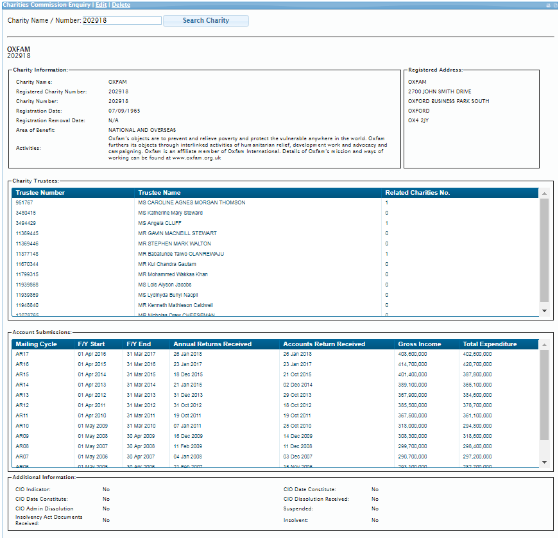Select the AR12 mailing cycle row
This screenshot has width=558, height=538.
pos(275,405)
